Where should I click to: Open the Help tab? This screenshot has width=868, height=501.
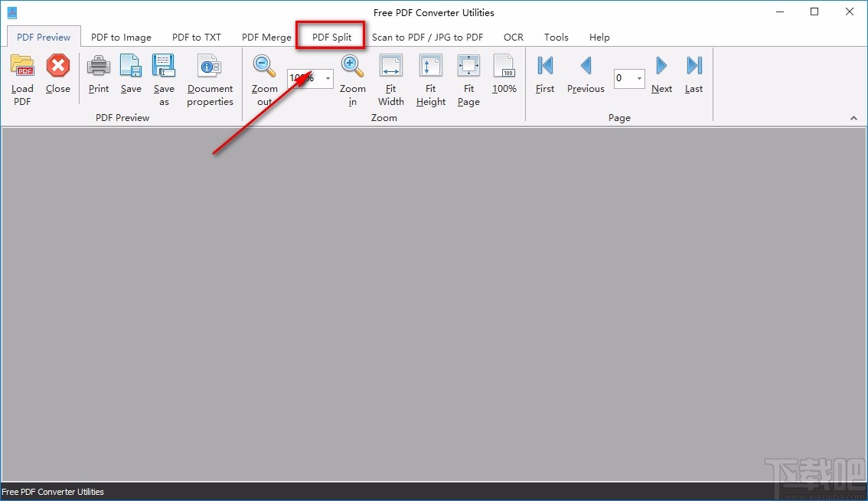599,37
